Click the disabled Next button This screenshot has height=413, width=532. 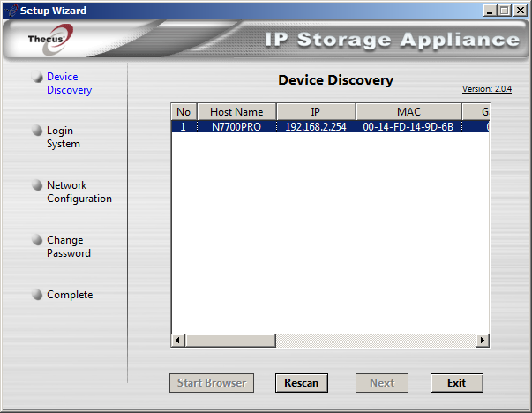click(382, 383)
